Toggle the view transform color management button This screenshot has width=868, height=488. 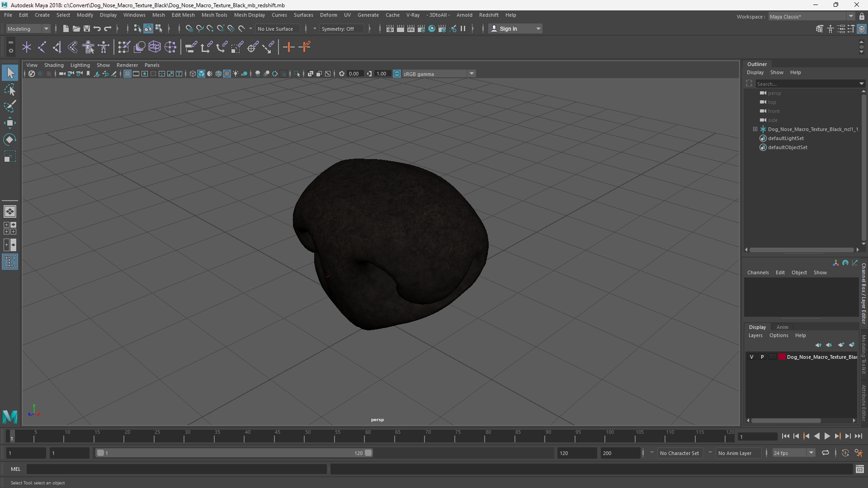[397, 74]
